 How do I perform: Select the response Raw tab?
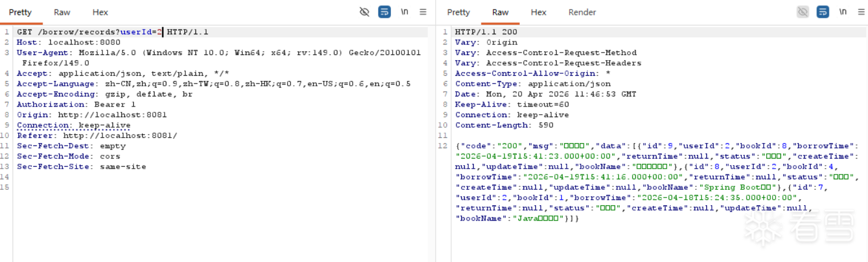click(500, 12)
